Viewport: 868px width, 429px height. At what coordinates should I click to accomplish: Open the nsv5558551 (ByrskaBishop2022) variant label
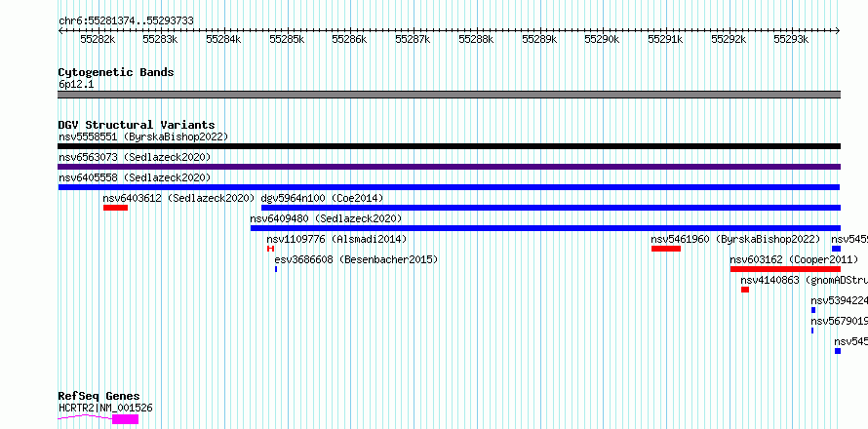[143, 136]
